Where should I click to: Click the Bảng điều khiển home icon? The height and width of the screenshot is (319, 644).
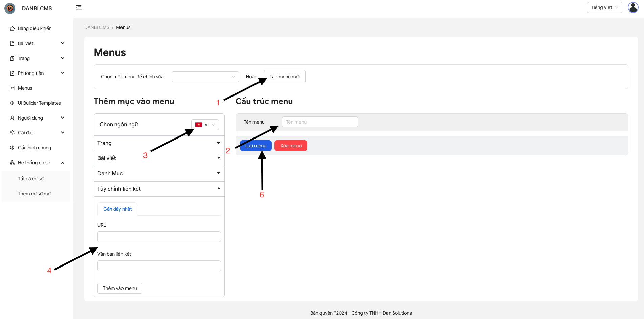click(x=12, y=28)
